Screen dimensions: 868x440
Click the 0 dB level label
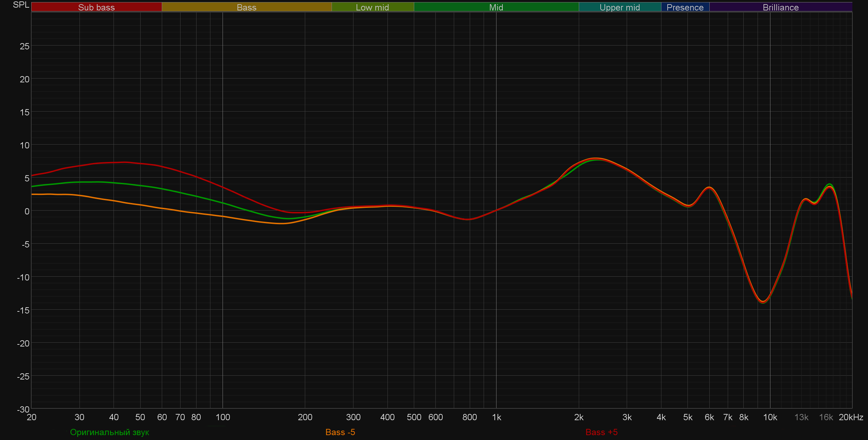(x=27, y=211)
